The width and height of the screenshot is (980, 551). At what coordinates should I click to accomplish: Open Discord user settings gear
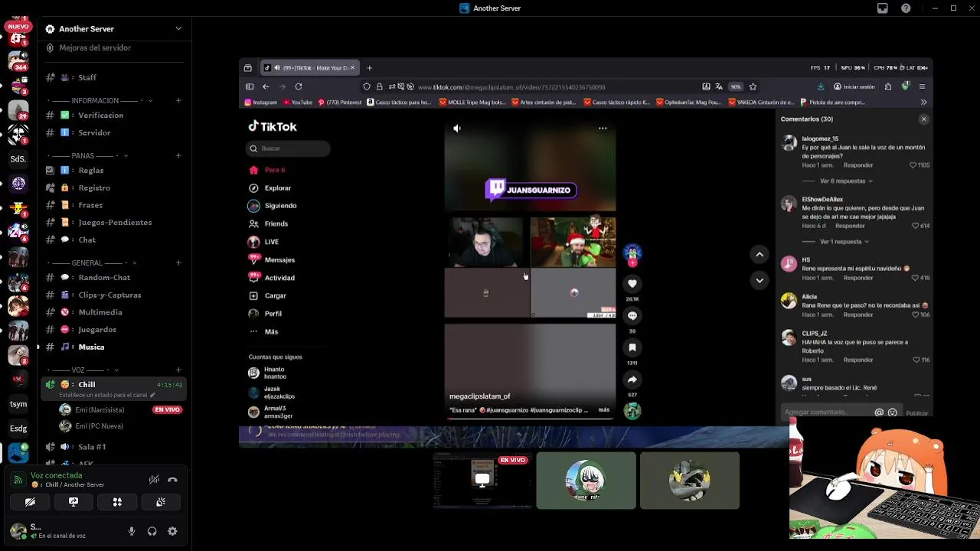tap(172, 531)
